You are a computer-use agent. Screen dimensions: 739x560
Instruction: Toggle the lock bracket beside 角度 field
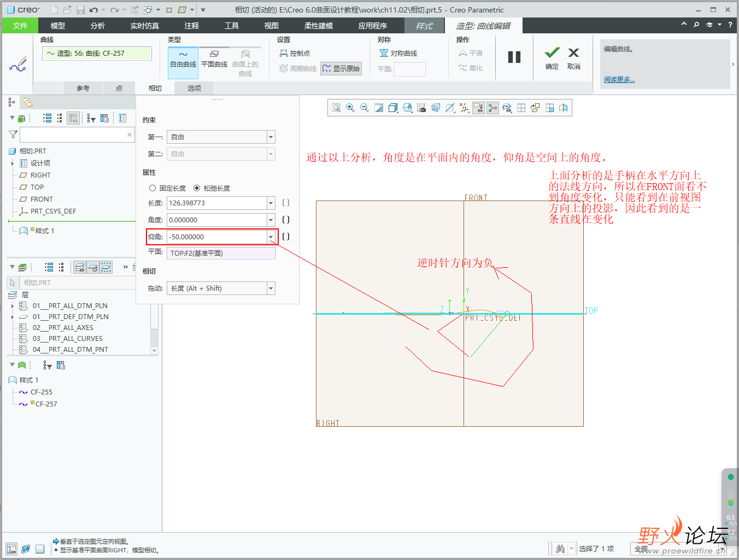click(286, 220)
